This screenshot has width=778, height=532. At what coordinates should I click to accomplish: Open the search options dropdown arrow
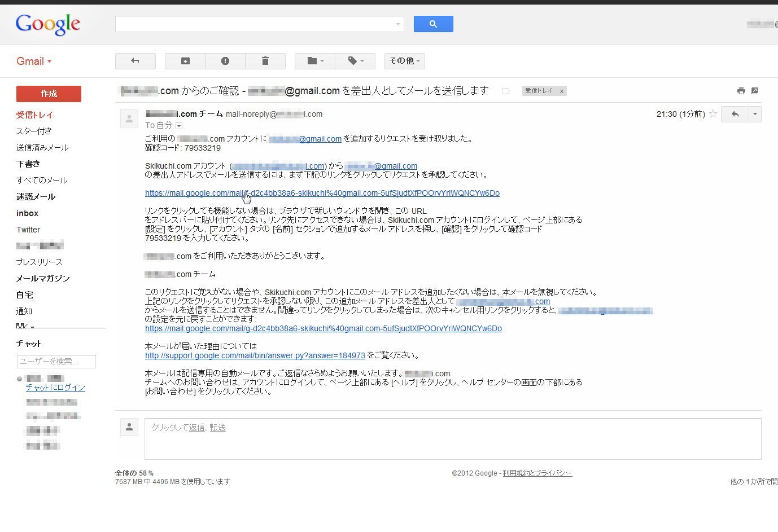click(x=399, y=24)
